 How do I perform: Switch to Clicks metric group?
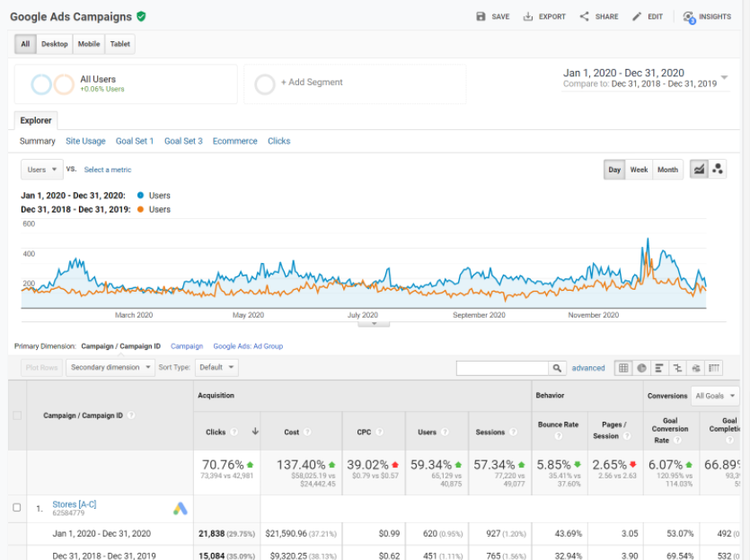click(278, 141)
